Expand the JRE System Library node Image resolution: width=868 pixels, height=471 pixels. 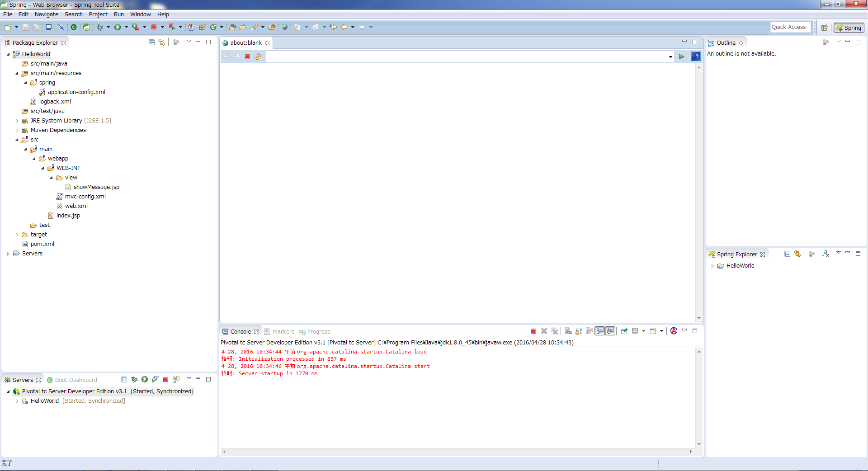[x=17, y=121]
